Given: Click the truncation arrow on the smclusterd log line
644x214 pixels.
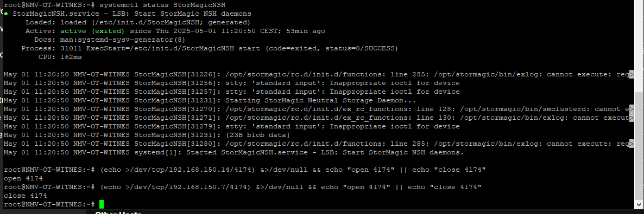Looking at the screenshot, I should 632,109.
